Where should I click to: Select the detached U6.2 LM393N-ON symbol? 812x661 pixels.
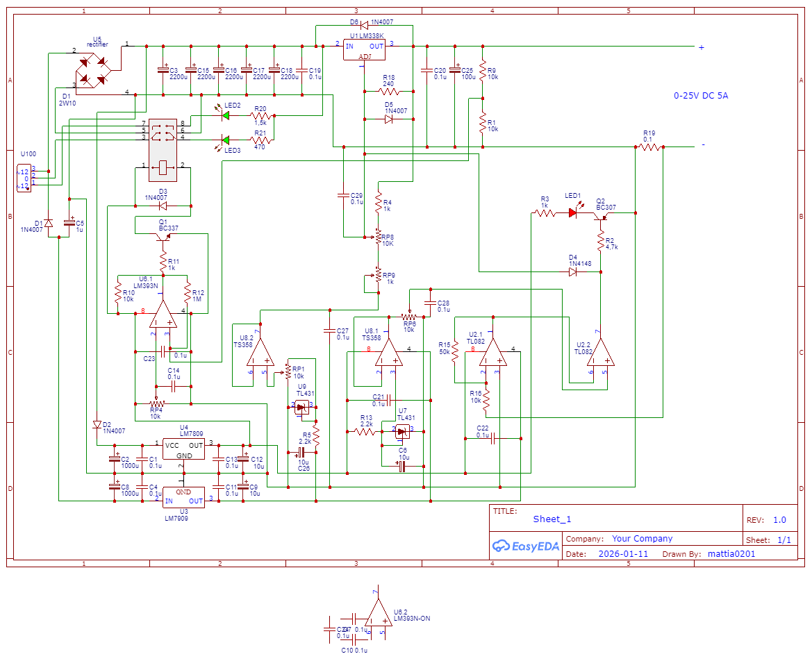pyautogui.click(x=378, y=614)
